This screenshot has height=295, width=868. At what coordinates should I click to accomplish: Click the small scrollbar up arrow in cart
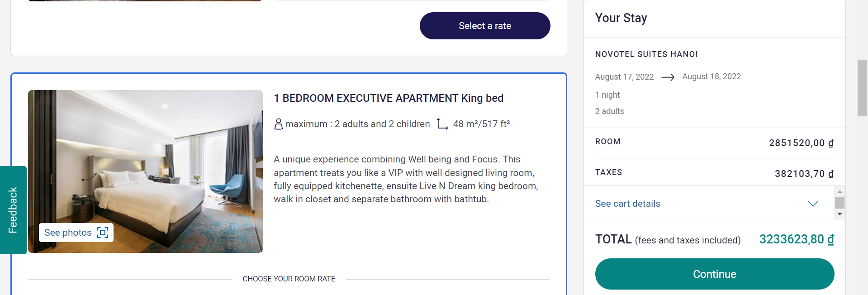(x=840, y=192)
